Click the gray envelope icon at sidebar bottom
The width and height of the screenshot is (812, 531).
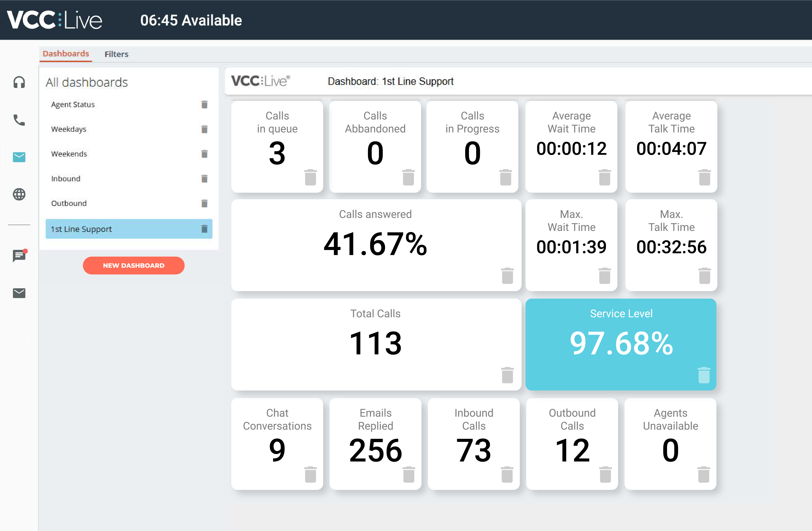click(x=19, y=293)
